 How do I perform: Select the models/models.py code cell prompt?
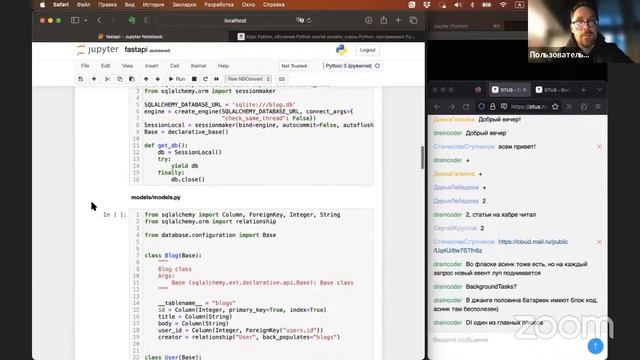point(115,215)
